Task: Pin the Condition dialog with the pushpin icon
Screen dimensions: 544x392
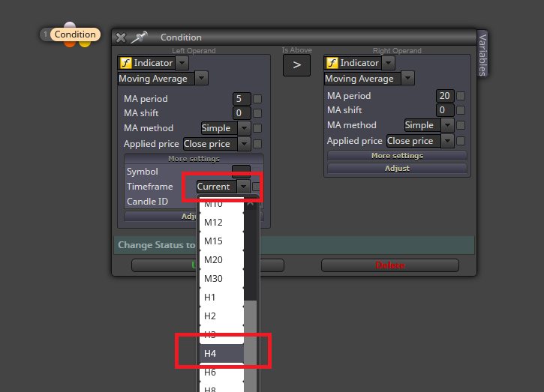Action: 139,37
